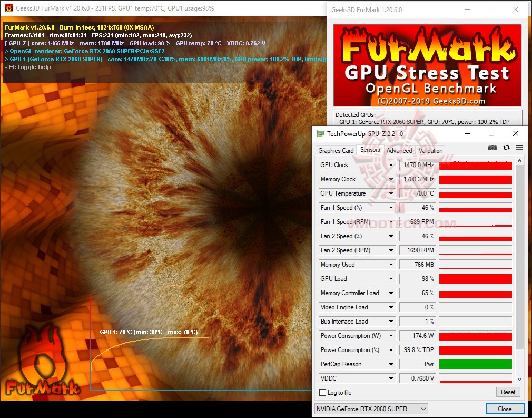Viewport: 532px width, 418px height.
Task: Open the Fan 1 Speed (RPM) dropdown
Action: (391, 222)
